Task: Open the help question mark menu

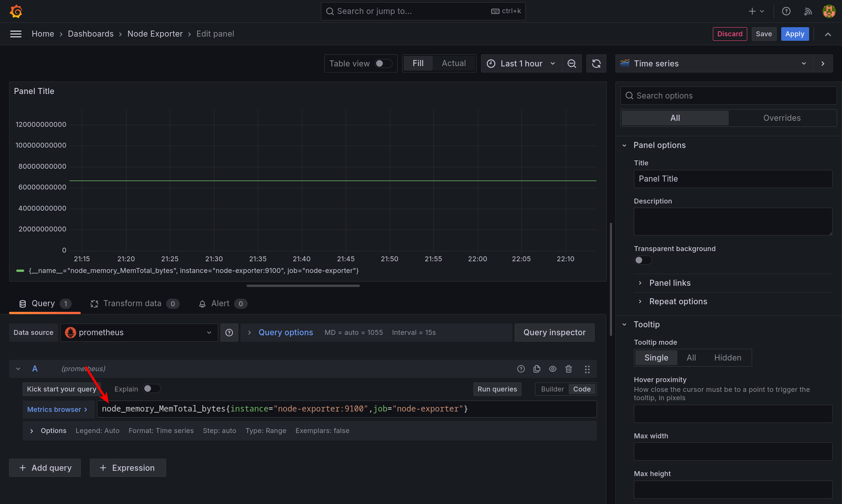Action: (786, 11)
